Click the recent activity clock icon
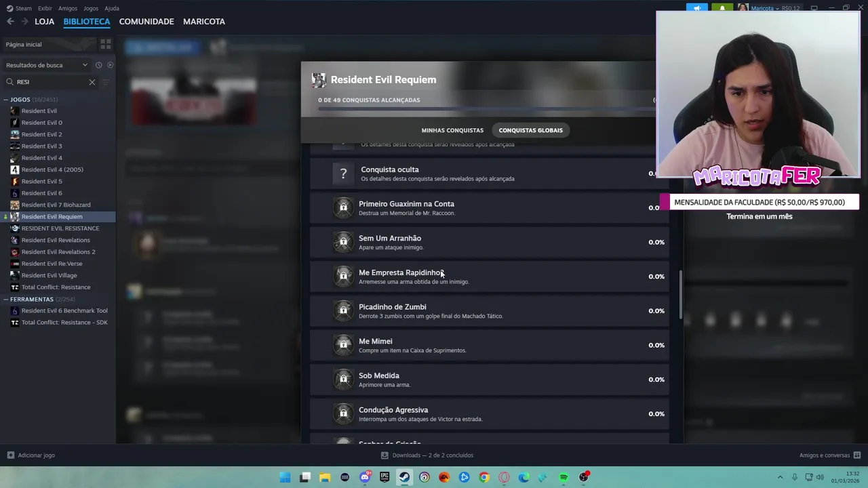Screen dimensions: 868x488 point(99,65)
